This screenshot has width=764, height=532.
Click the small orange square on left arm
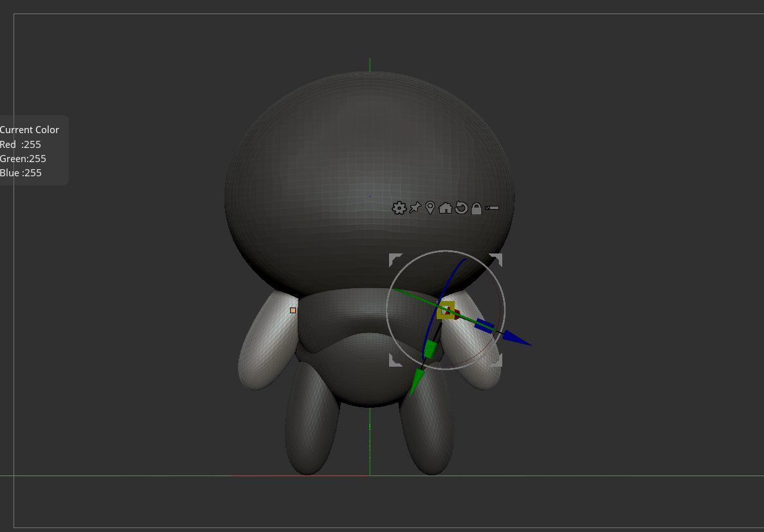pos(293,310)
